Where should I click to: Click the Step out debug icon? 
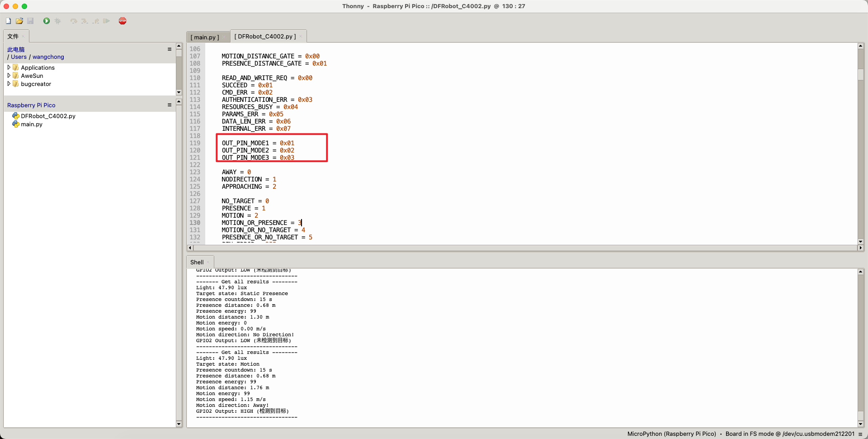point(95,21)
